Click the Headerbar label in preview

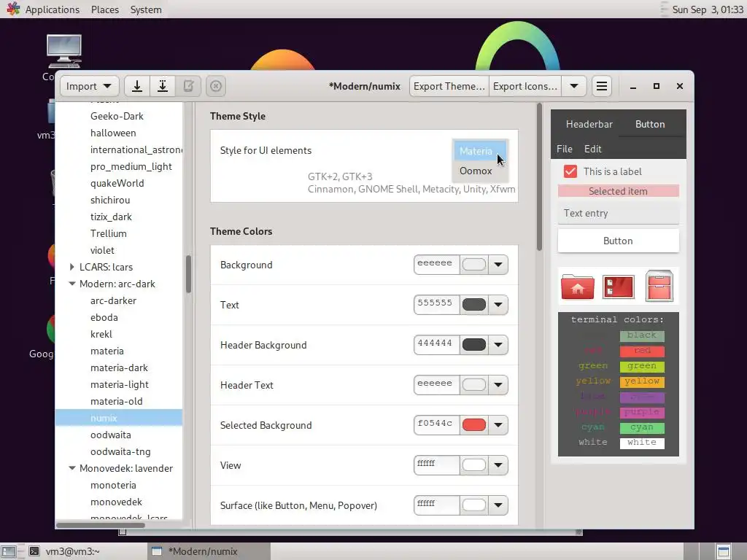(589, 124)
